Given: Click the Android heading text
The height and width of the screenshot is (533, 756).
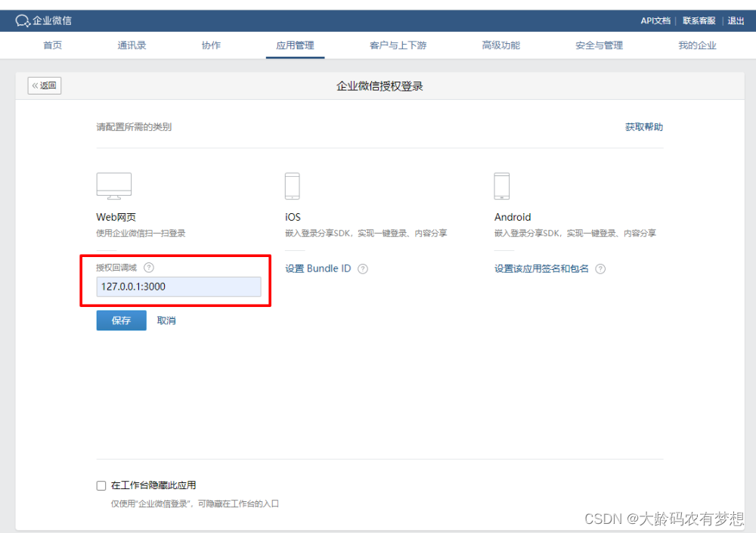Looking at the screenshot, I should tap(513, 217).
